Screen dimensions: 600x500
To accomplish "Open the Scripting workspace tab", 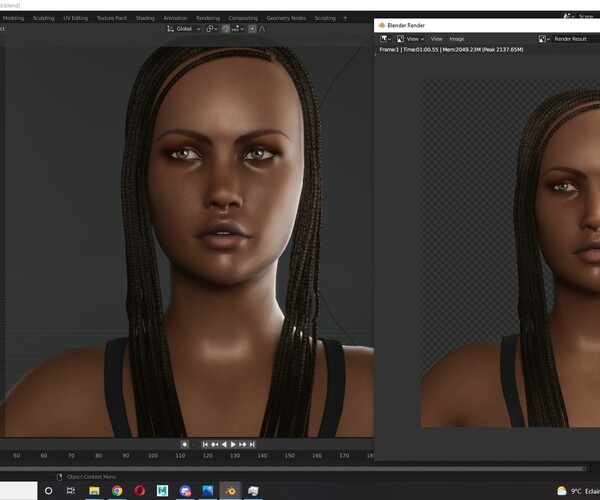I will point(325,18).
